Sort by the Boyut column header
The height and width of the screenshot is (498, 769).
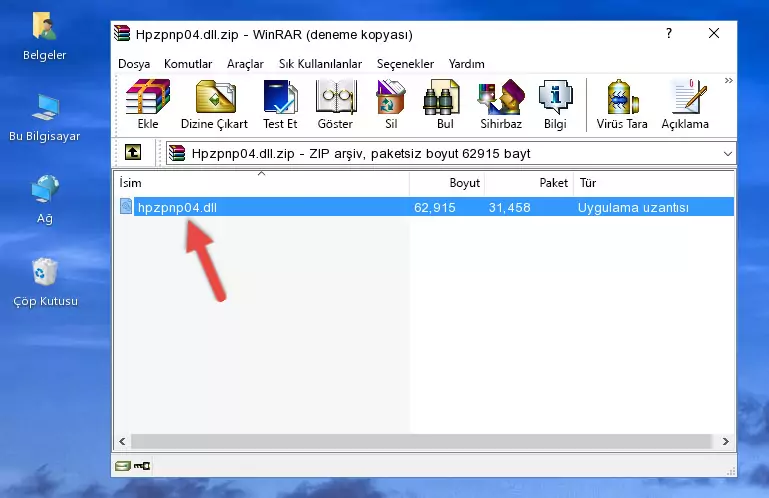point(447,183)
